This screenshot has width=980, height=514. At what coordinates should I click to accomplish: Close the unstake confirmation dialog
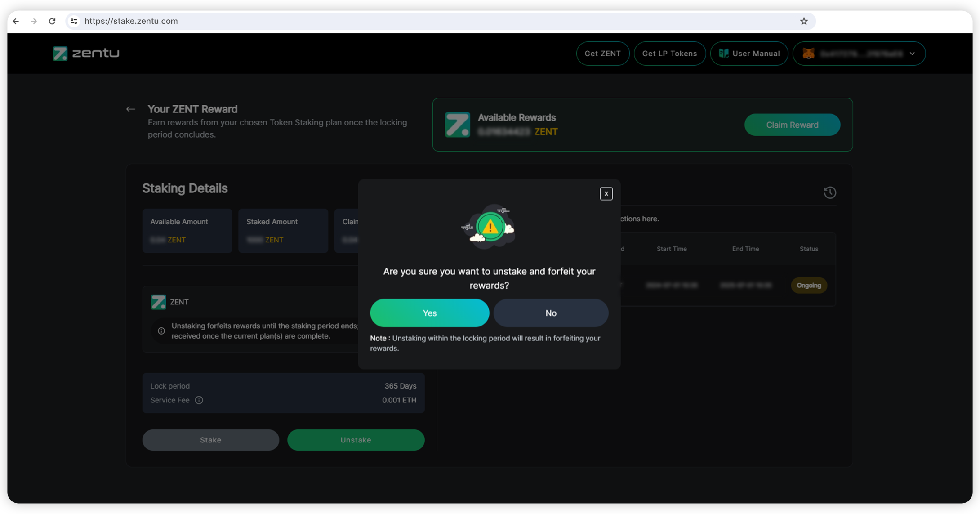(606, 194)
